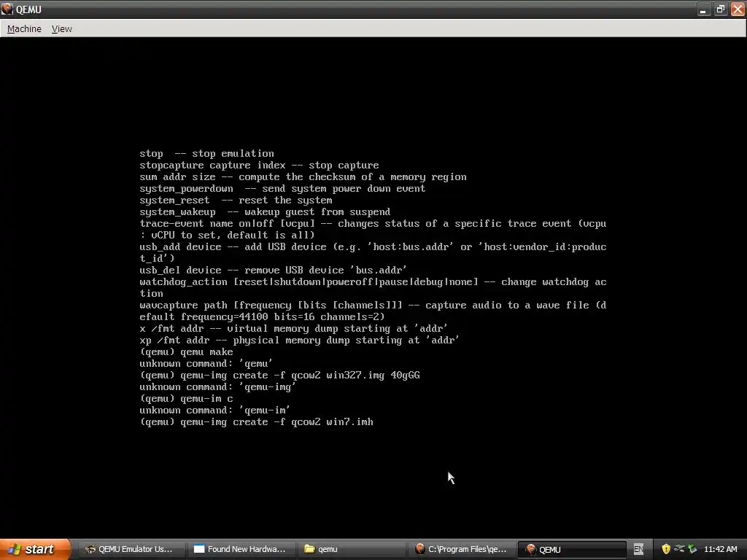Click the line containing 'win327.img 40gGG'
747x560 pixels.
[279, 376]
